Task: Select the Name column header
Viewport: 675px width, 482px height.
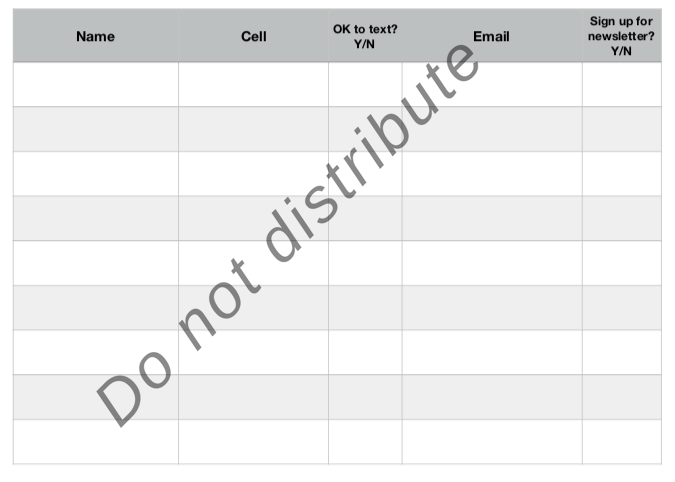Action: [x=96, y=36]
